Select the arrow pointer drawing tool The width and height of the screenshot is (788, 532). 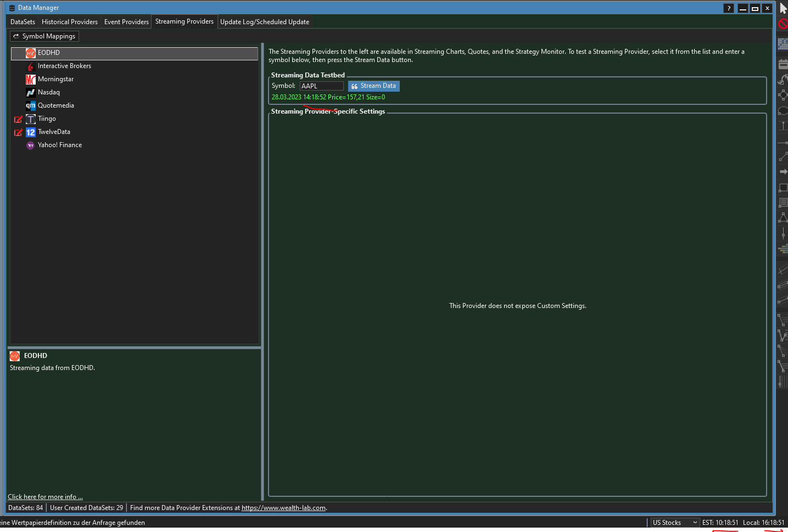(x=783, y=8)
